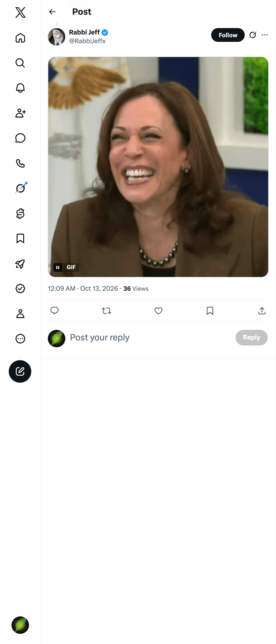
Task: Open post options three-dot menu
Action: coord(265,35)
